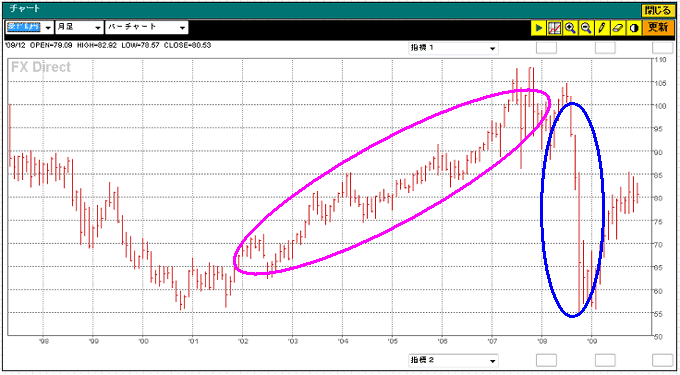Click third parameter field beside 指標 1
Image resolution: width=680 pixels, height=375 pixels.
(663, 48)
